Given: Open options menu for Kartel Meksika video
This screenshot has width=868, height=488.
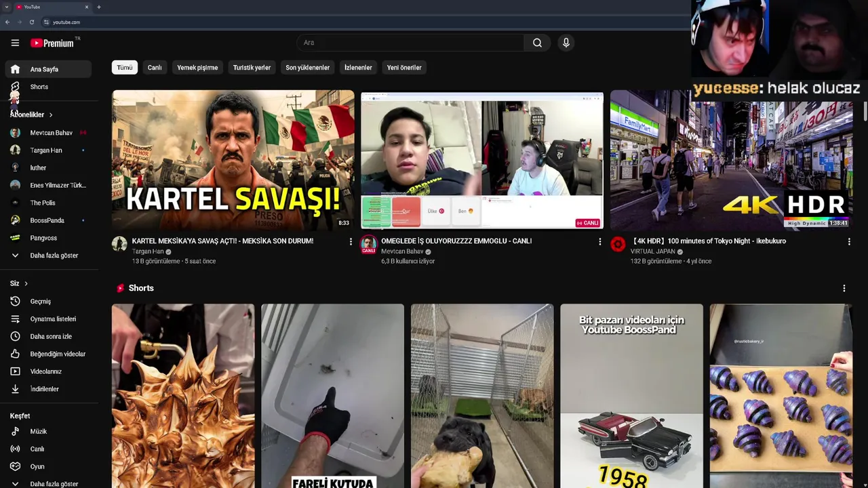Looking at the screenshot, I should click(351, 241).
